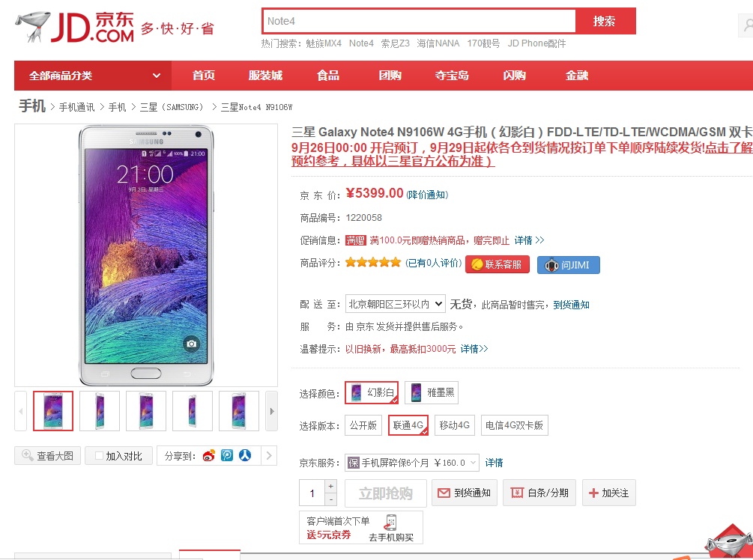Expand the 全部商品分类 category menu

click(94, 76)
